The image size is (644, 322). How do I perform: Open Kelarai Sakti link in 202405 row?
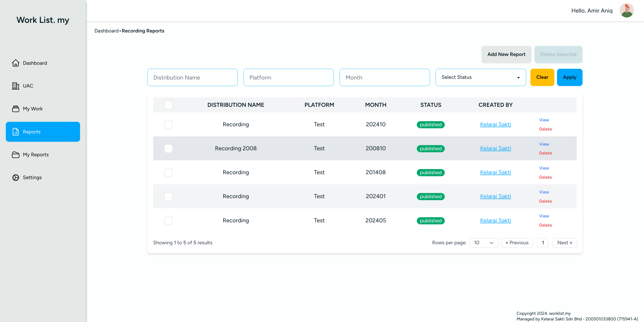click(495, 221)
